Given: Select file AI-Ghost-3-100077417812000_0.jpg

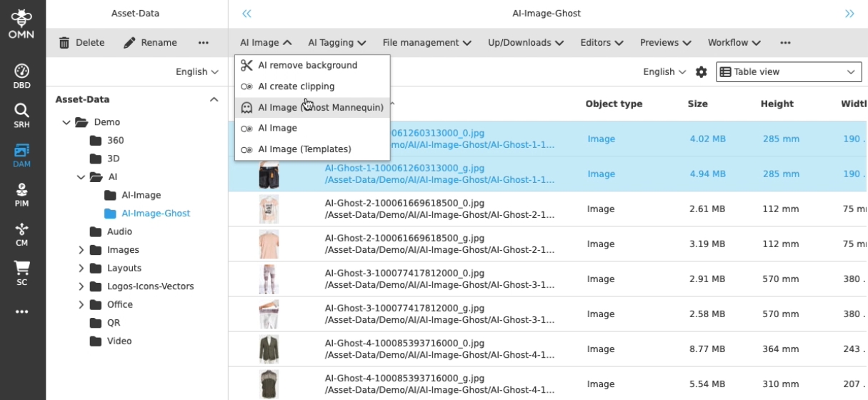Looking at the screenshot, I should [x=404, y=274].
